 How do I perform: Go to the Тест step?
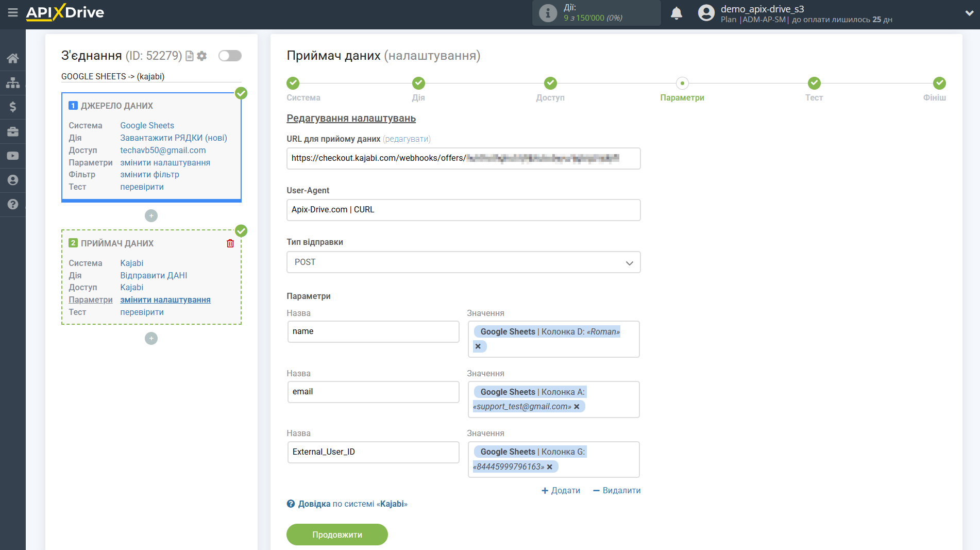click(x=814, y=84)
